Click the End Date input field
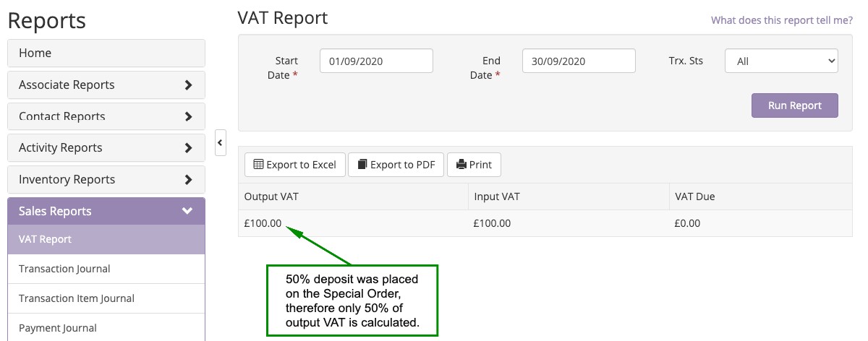This screenshot has height=341, width=868. 579,61
